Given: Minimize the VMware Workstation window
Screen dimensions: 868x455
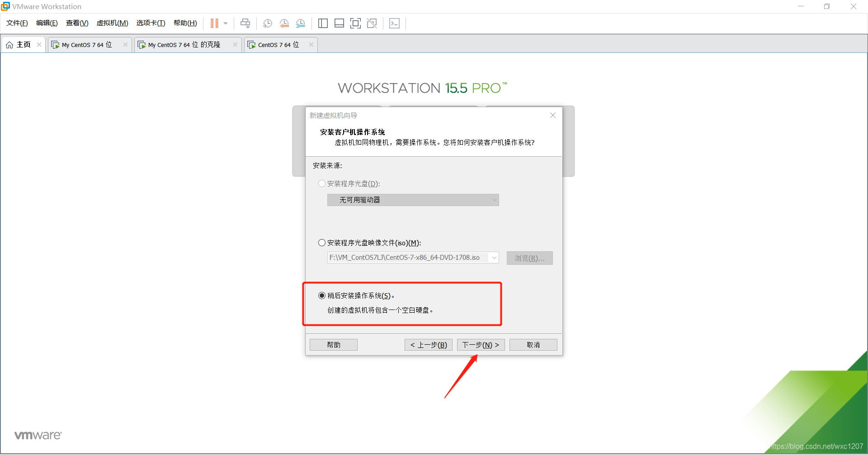Looking at the screenshot, I should coord(801,6).
